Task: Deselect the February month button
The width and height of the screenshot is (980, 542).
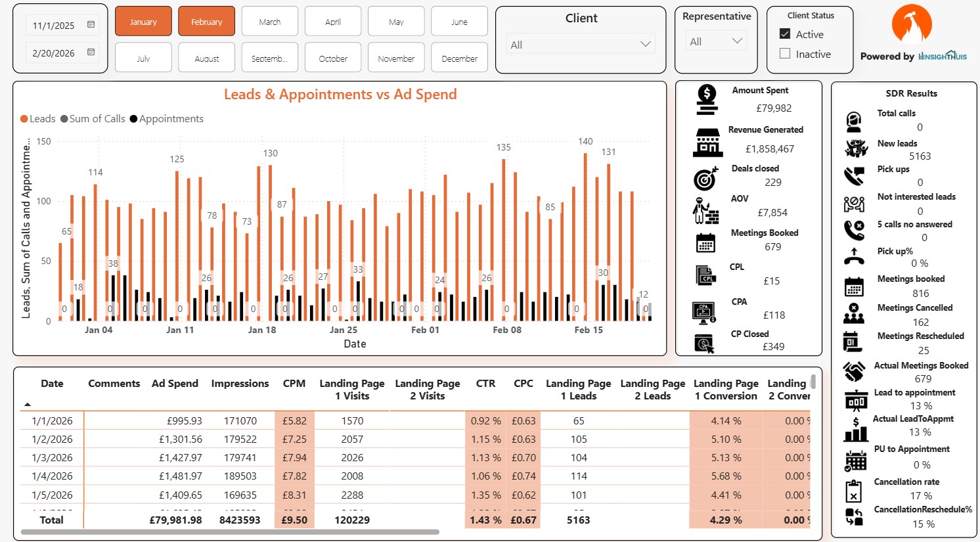Action: pos(206,21)
